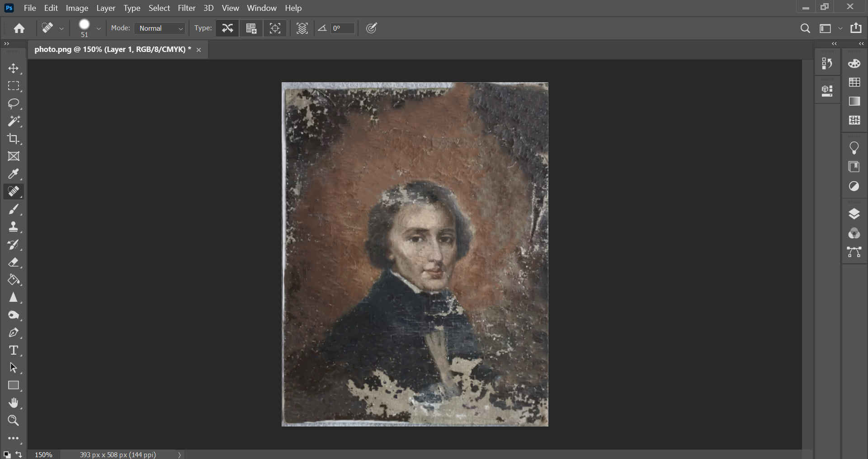Select the Paint Bucket tool
The height and width of the screenshot is (459, 868).
click(x=14, y=280)
